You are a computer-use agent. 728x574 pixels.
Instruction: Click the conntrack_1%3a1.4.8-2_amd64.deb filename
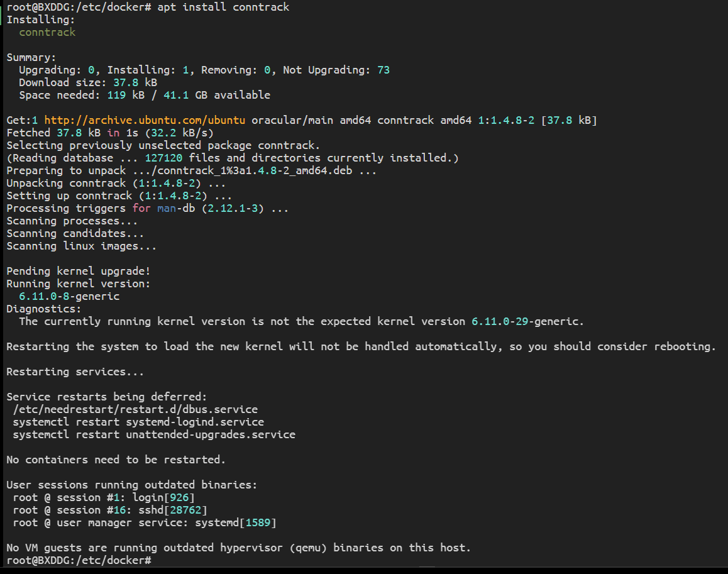[x=255, y=170]
